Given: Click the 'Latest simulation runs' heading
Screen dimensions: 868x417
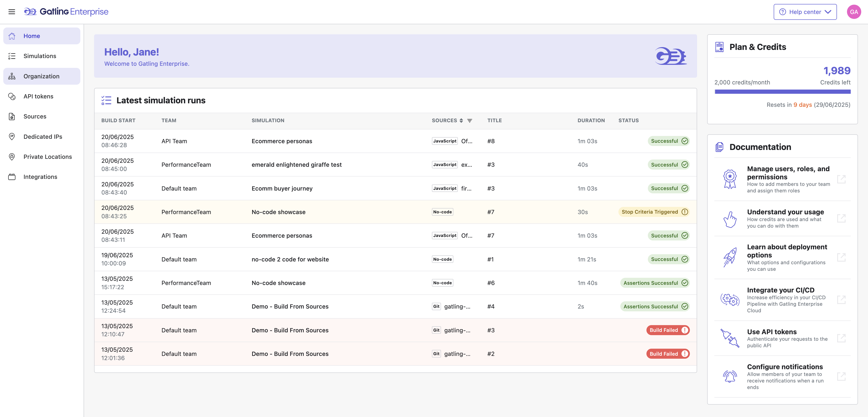Looking at the screenshot, I should pyautogui.click(x=161, y=100).
